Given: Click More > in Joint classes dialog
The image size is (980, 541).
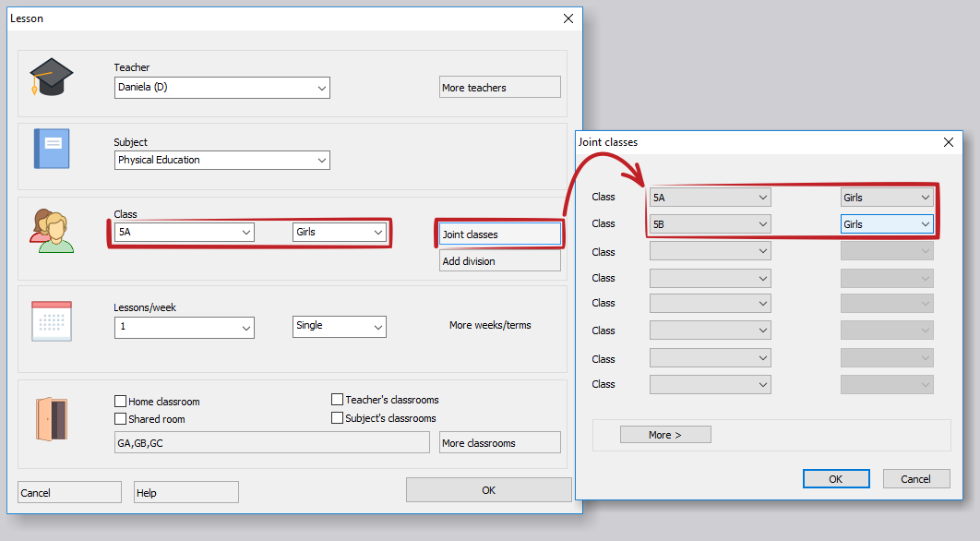Looking at the screenshot, I should [x=665, y=435].
